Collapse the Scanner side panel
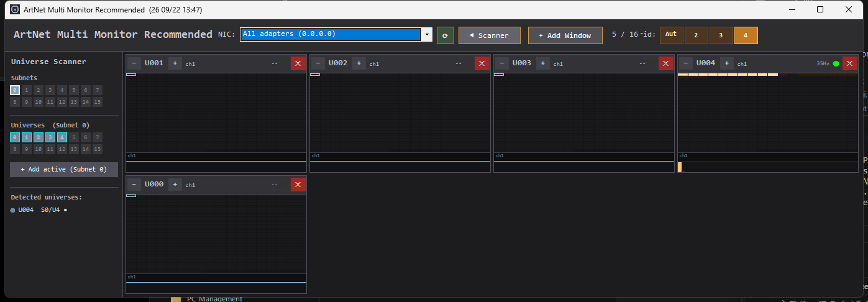Viewport: 868px width, 302px height. [488, 35]
